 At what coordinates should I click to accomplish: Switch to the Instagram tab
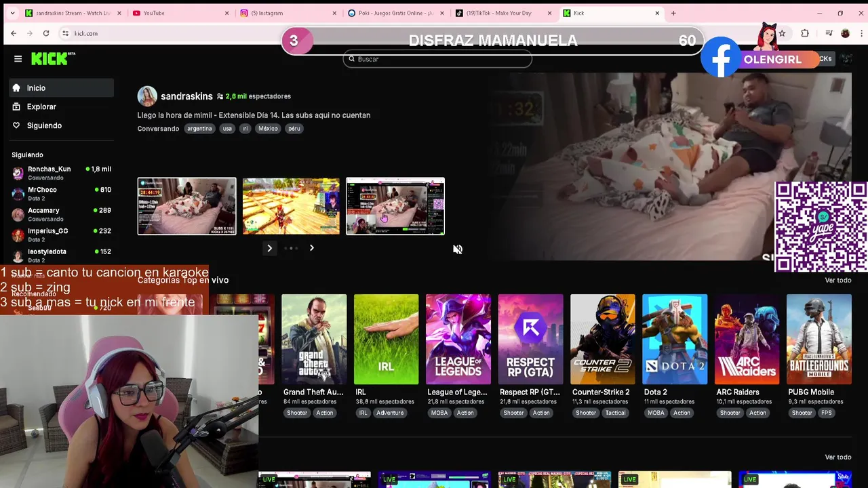pyautogui.click(x=289, y=13)
